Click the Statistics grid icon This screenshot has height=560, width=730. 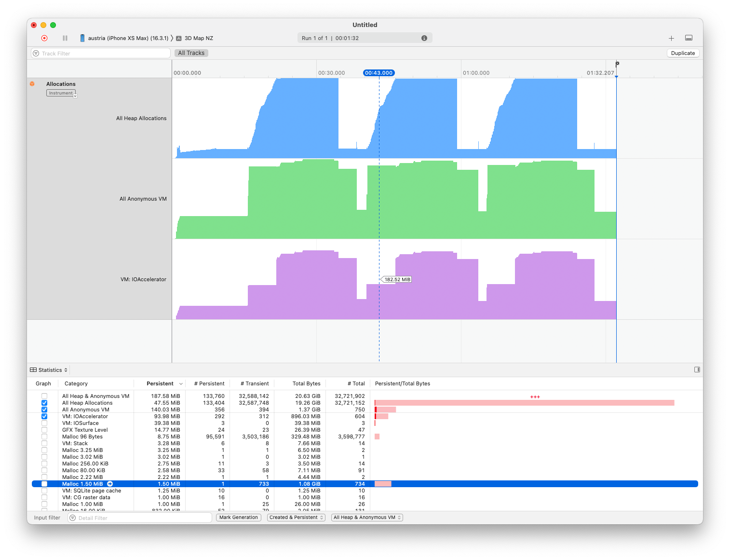tap(33, 370)
